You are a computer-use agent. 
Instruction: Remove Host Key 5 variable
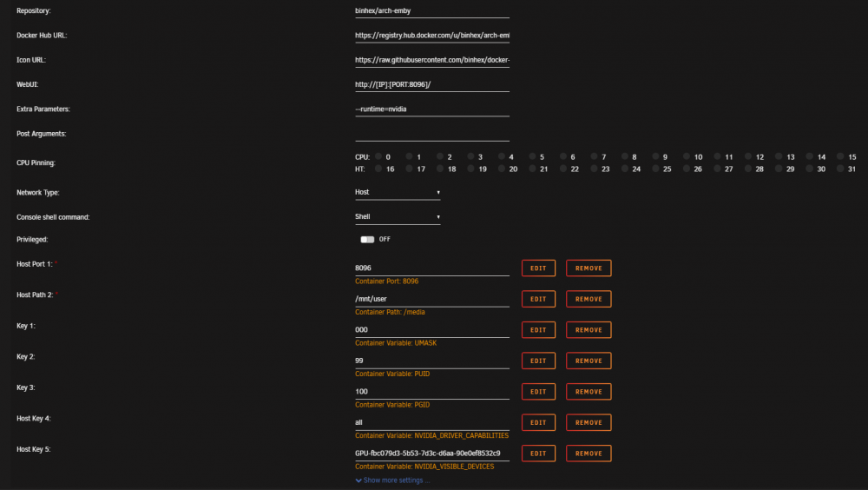tap(589, 454)
